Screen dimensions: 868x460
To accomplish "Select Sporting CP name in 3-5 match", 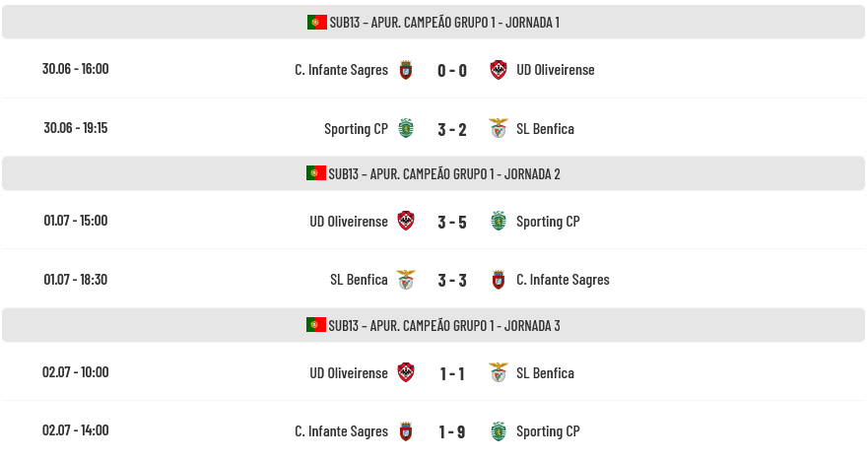I will pos(548,222).
